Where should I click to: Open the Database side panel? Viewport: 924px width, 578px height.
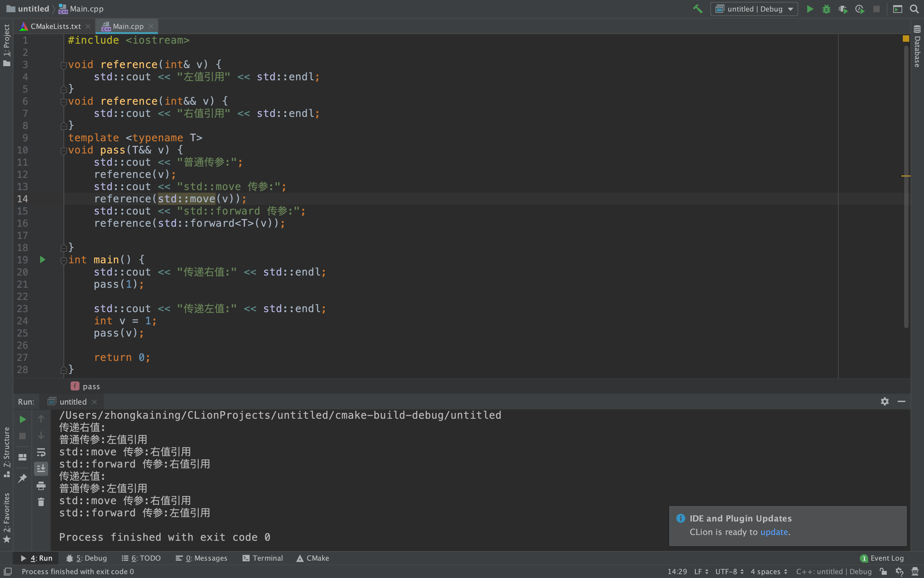[917, 47]
